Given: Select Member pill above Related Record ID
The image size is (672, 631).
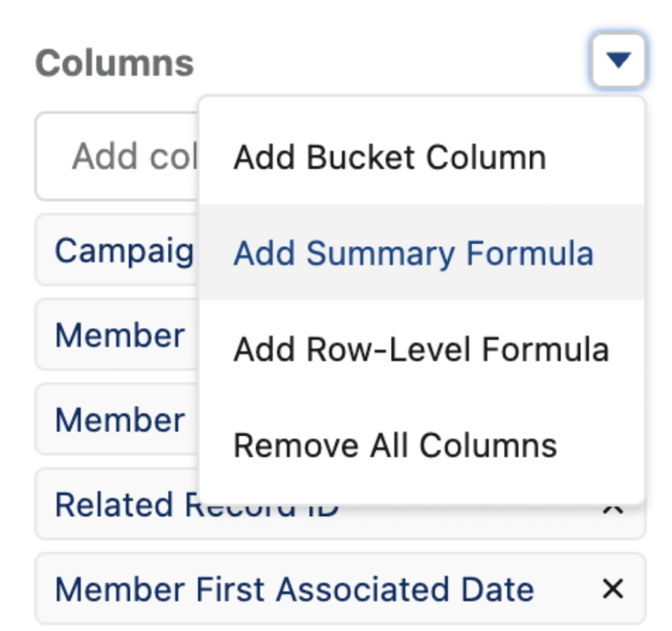Looking at the screenshot, I should pos(117,419).
